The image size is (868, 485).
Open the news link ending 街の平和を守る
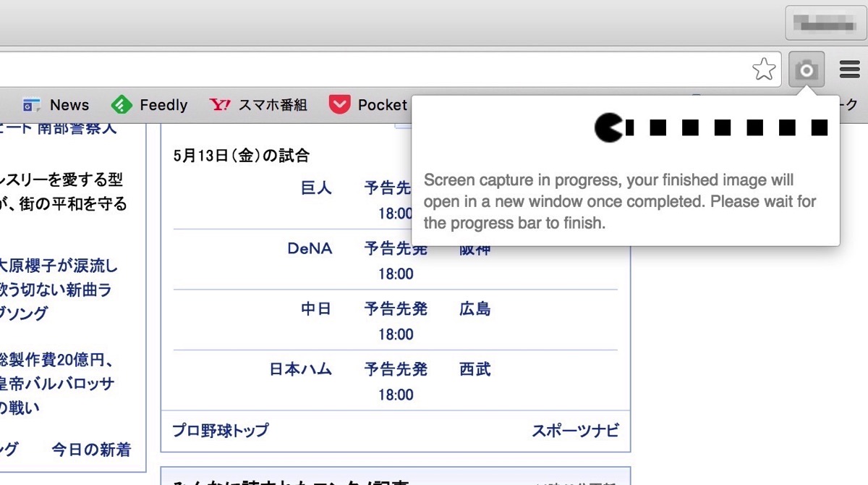tap(63, 191)
